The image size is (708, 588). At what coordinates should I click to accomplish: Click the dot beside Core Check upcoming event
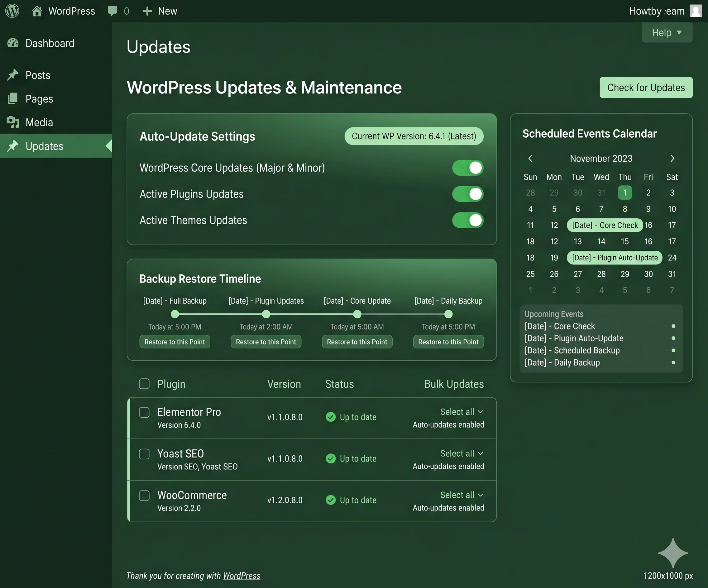tap(673, 326)
